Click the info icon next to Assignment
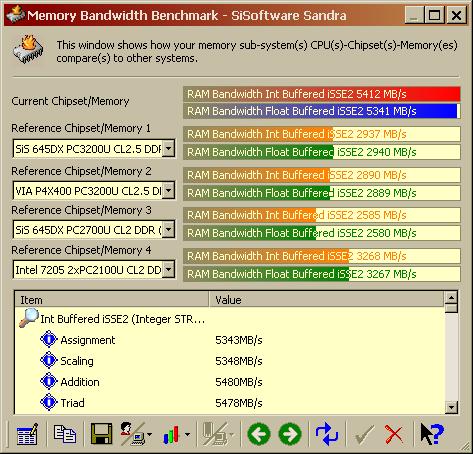 pos(49,339)
